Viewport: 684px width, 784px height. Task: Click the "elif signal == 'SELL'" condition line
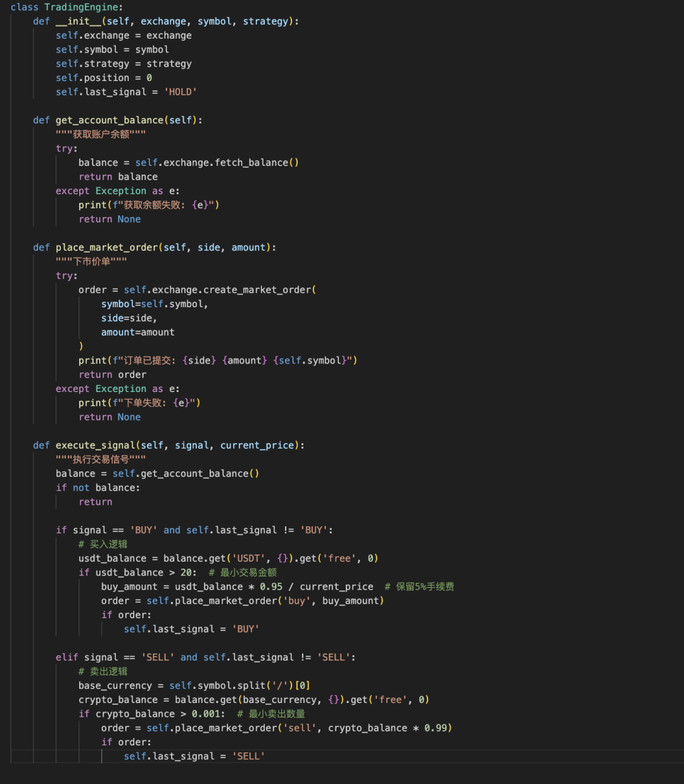coord(206,657)
